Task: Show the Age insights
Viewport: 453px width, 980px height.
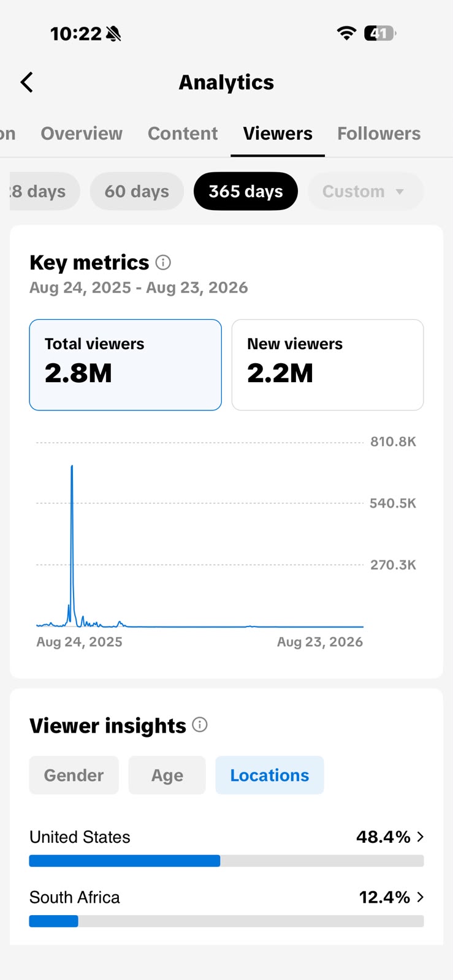Action: (167, 775)
